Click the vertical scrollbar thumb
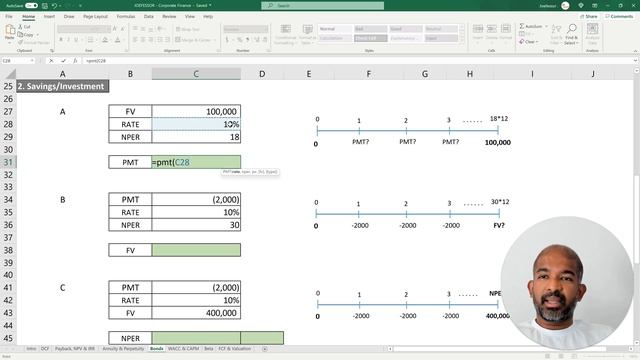The image size is (640, 360). click(636, 220)
